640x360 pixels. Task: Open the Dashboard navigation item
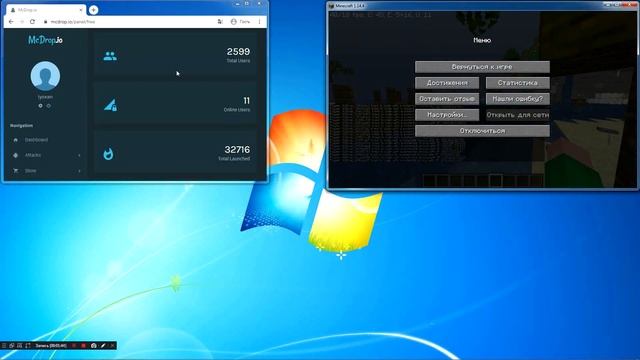[45, 140]
